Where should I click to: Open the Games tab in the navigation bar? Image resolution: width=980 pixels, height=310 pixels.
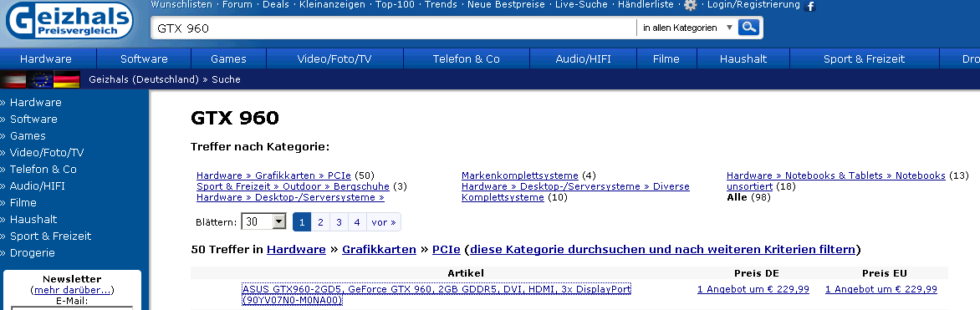pyautogui.click(x=229, y=58)
